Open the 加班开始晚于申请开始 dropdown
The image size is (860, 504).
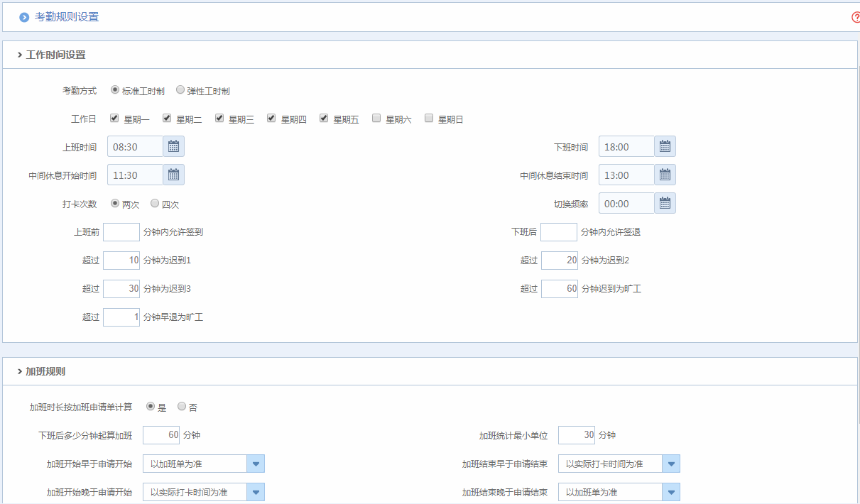(256, 492)
